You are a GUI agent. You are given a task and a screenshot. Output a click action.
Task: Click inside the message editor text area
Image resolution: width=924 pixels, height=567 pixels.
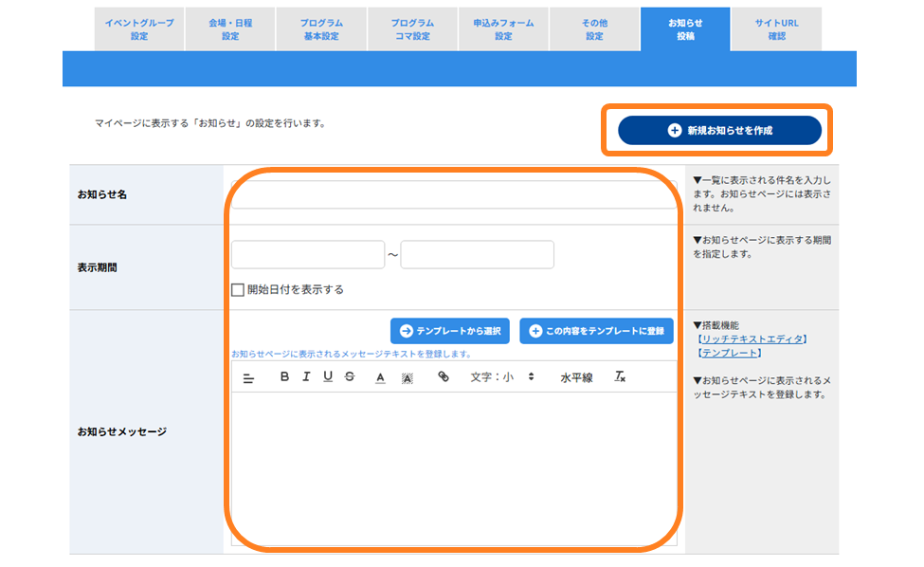[454, 468]
